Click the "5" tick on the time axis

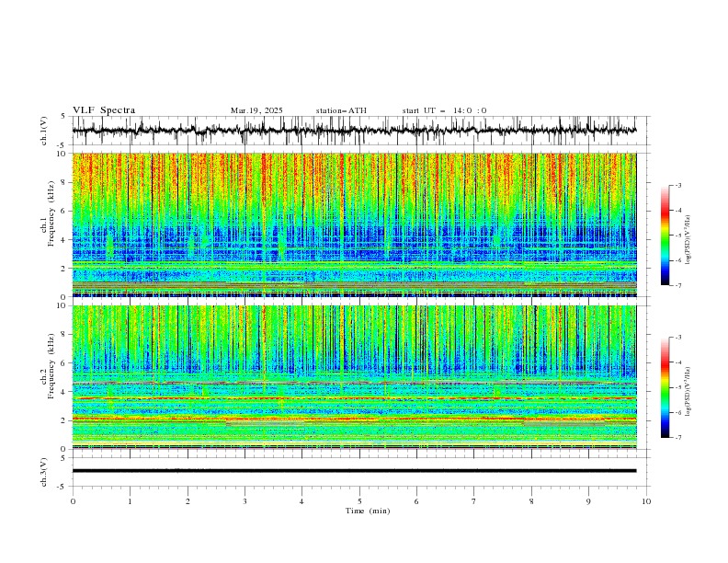point(359,501)
